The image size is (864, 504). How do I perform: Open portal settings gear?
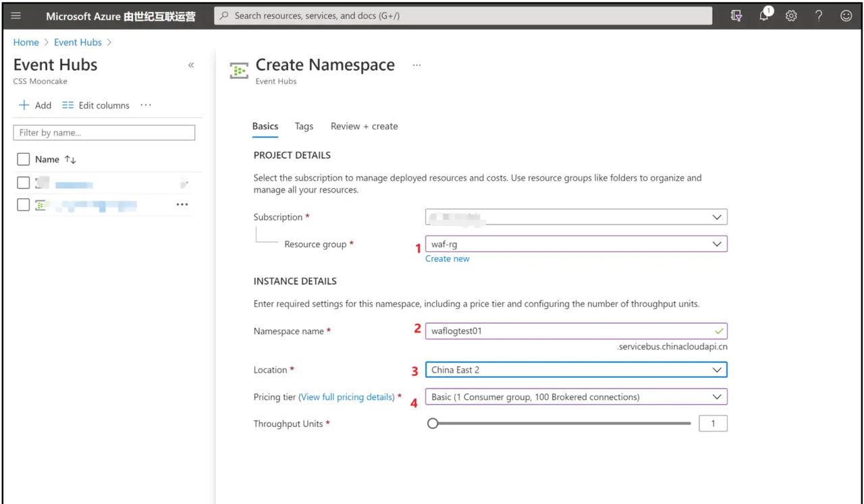point(791,16)
